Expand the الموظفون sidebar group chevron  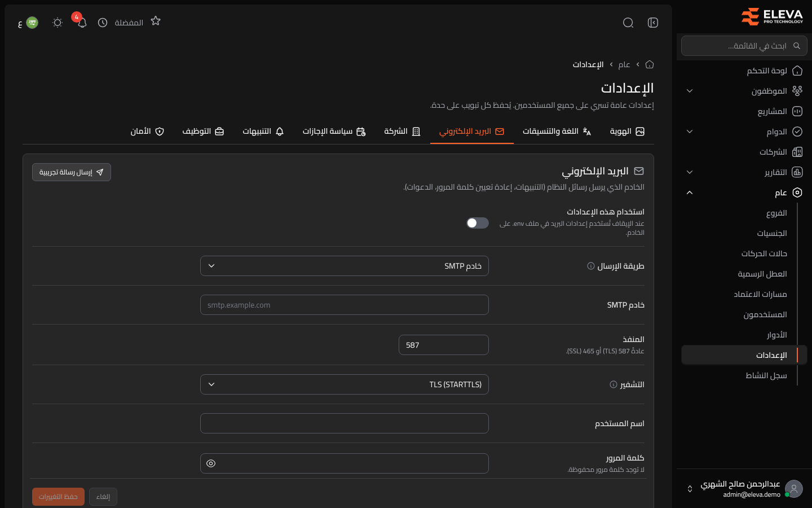click(x=690, y=91)
